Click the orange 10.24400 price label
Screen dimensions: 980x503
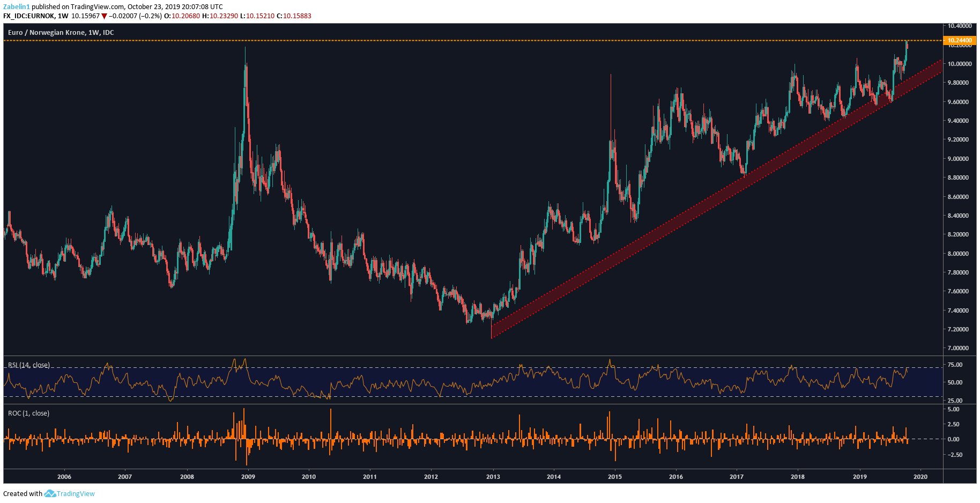[960, 40]
